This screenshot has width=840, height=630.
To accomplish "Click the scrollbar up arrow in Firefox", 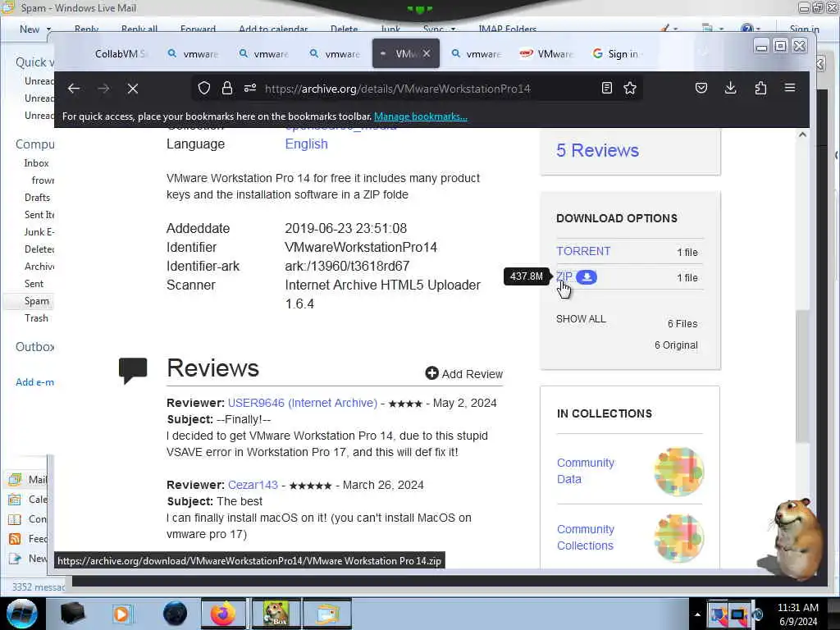I will coord(802,135).
